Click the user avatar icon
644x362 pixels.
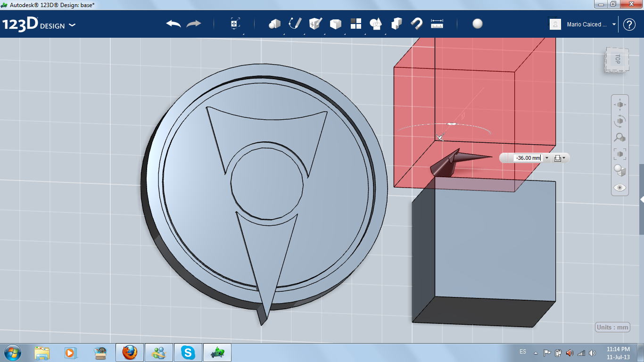point(555,24)
